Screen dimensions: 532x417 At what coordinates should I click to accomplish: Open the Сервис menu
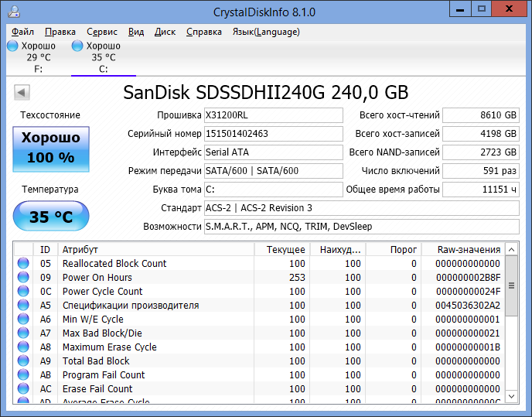101,32
